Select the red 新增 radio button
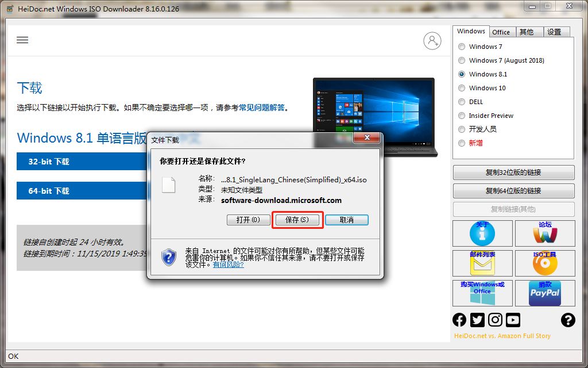588x368 pixels. 462,143
